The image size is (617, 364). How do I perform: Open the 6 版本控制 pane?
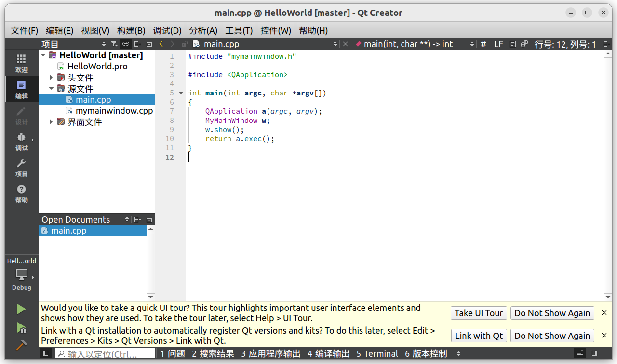[x=426, y=353]
